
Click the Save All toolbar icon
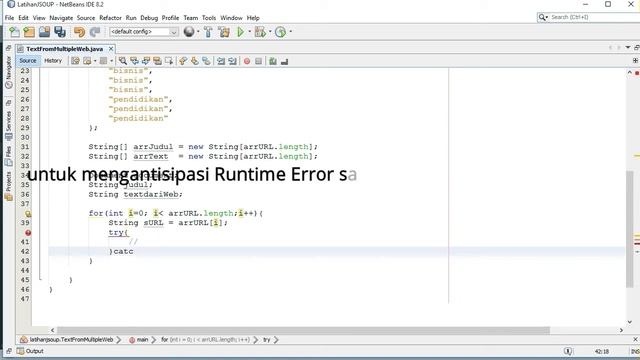pyautogui.click(x=60, y=32)
